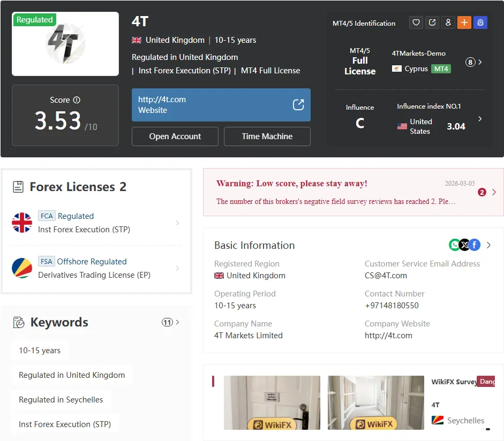
Task: Click the influence score 3.04
Action: pyautogui.click(x=456, y=126)
